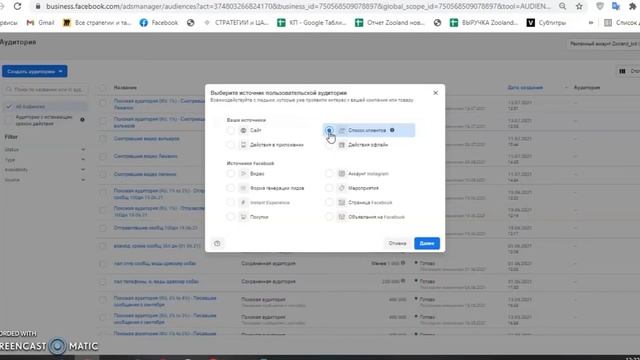The width and height of the screenshot is (640, 360).
Task: Click the Facebook Page icon
Action: point(342,202)
